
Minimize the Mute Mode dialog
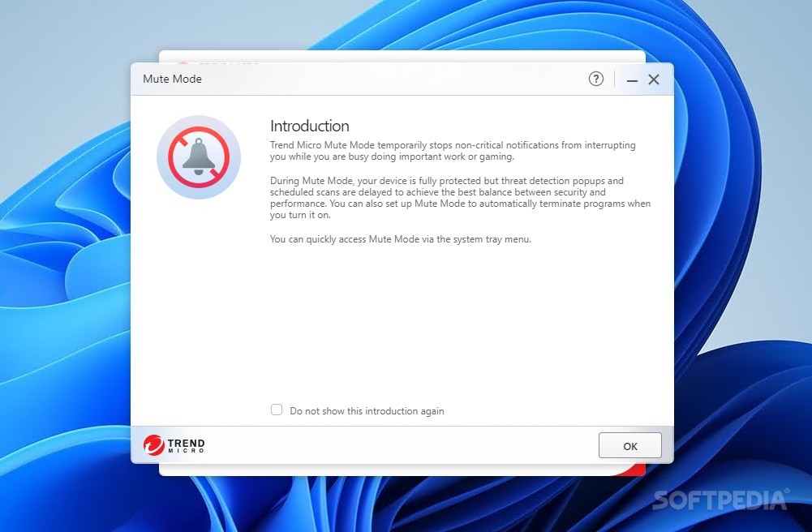click(632, 79)
